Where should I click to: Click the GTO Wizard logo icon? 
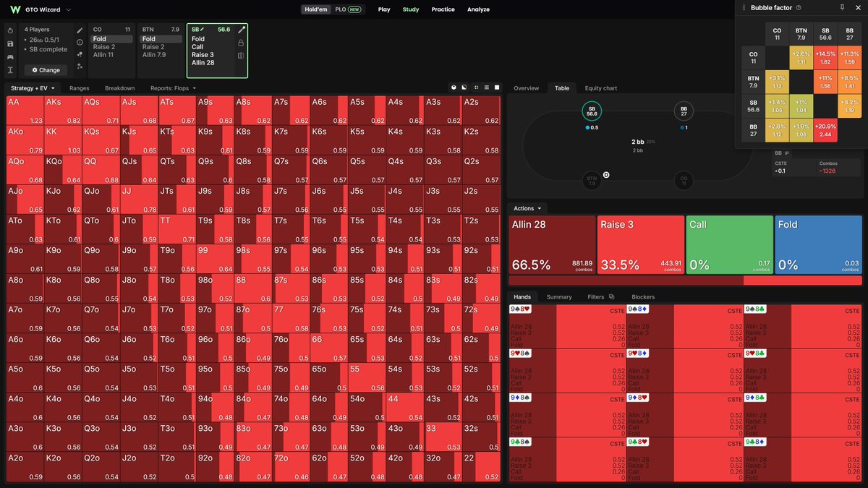pyautogui.click(x=15, y=9)
